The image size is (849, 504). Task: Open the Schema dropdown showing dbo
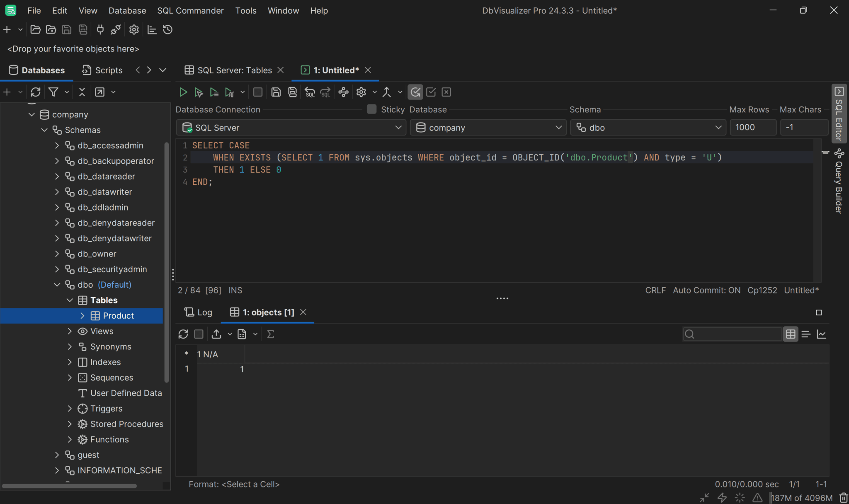click(x=648, y=127)
